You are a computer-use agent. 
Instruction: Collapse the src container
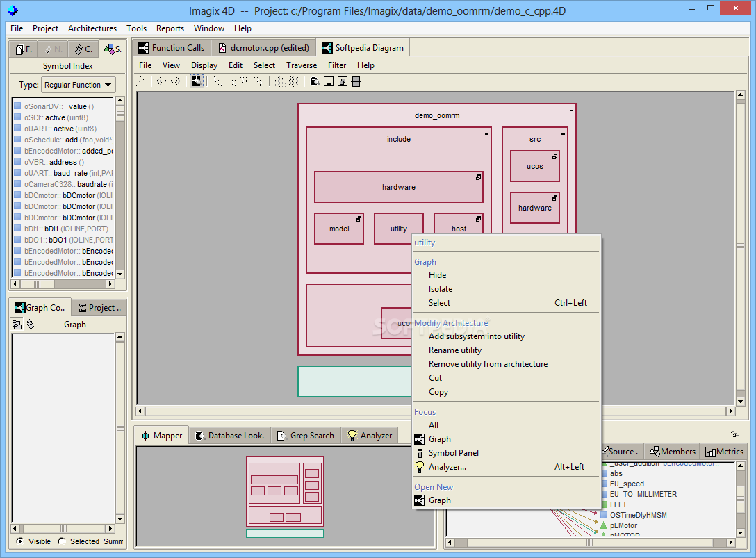click(x=563, y=134)
